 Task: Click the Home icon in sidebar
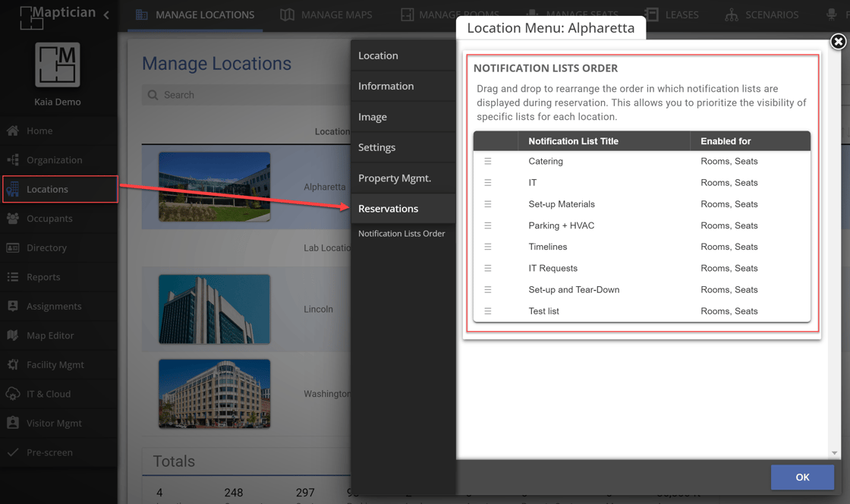pyautogui.click(x=13, y=131)
